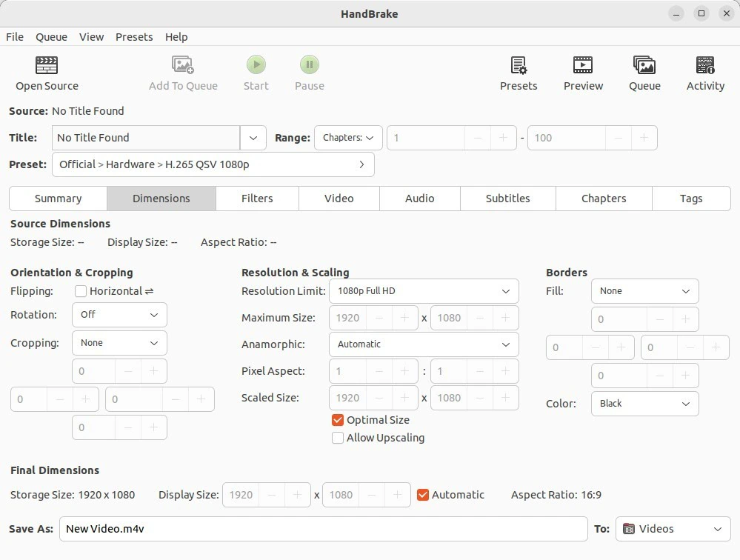The image size is (740, 560).
Task: Click the Pause encoding icon
Action: point(310,64)
